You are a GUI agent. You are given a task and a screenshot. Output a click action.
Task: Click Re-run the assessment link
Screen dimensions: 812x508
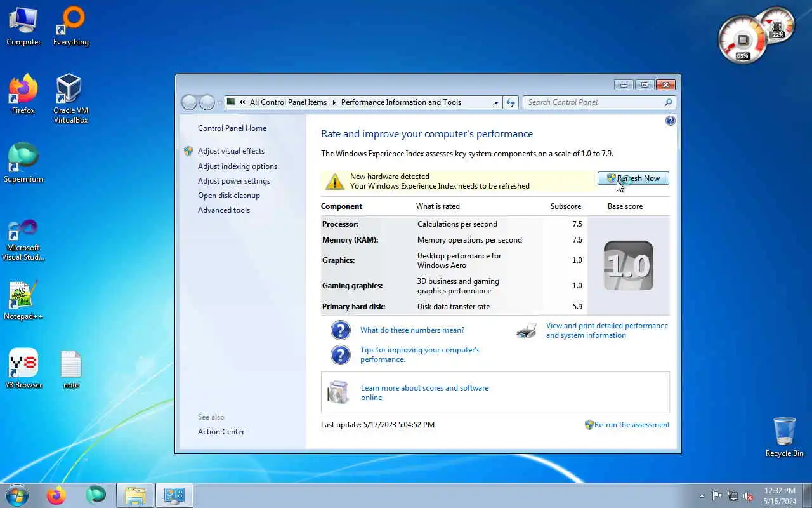(x=632, y=425)
